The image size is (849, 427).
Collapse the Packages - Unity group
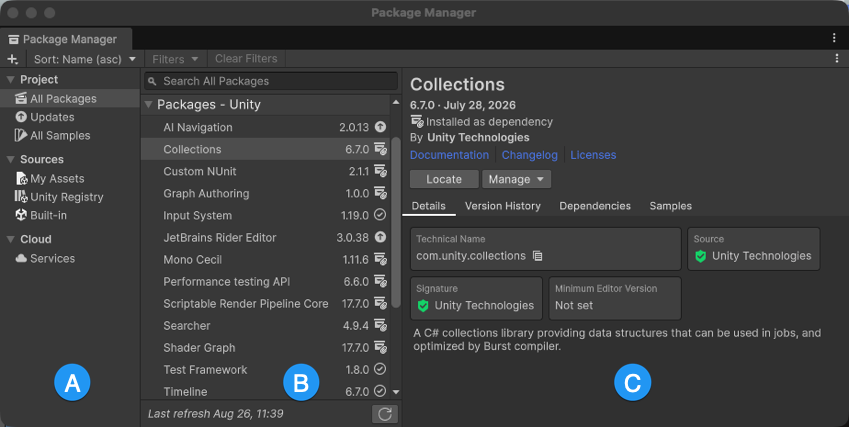pyautogui.click(x=148, y=105)
